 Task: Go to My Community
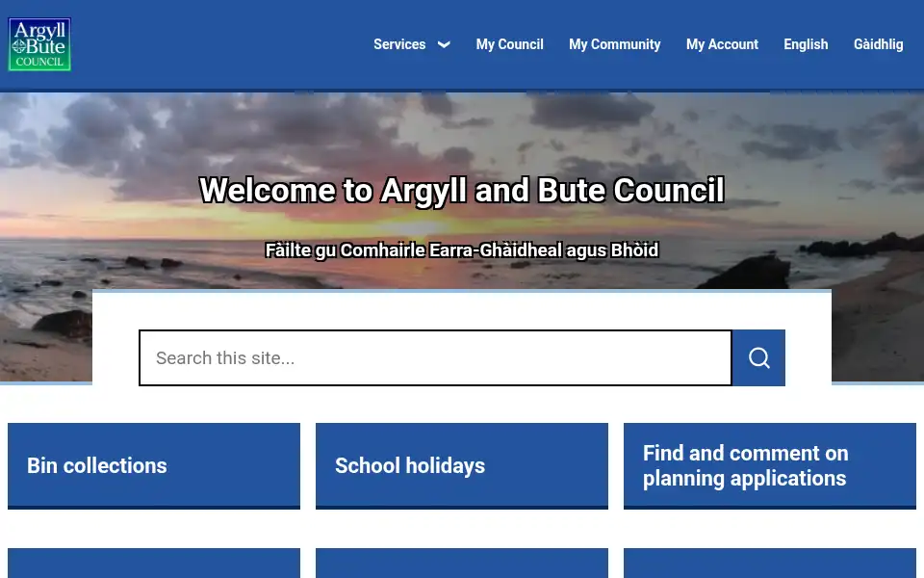615,44
